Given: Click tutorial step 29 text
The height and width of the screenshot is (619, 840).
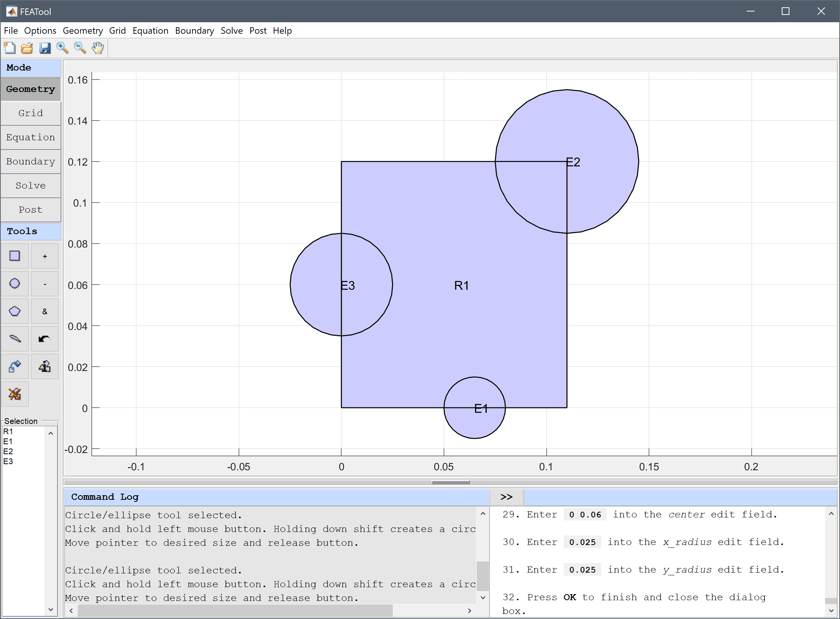Looking at the screenshot, I should [x=640, y=514].
